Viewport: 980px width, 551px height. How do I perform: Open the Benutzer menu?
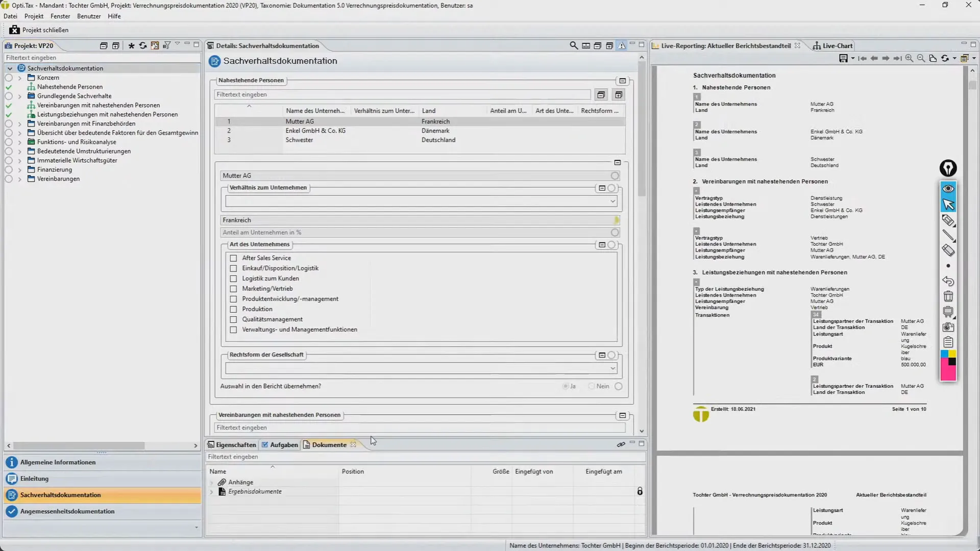click(89, 16)
